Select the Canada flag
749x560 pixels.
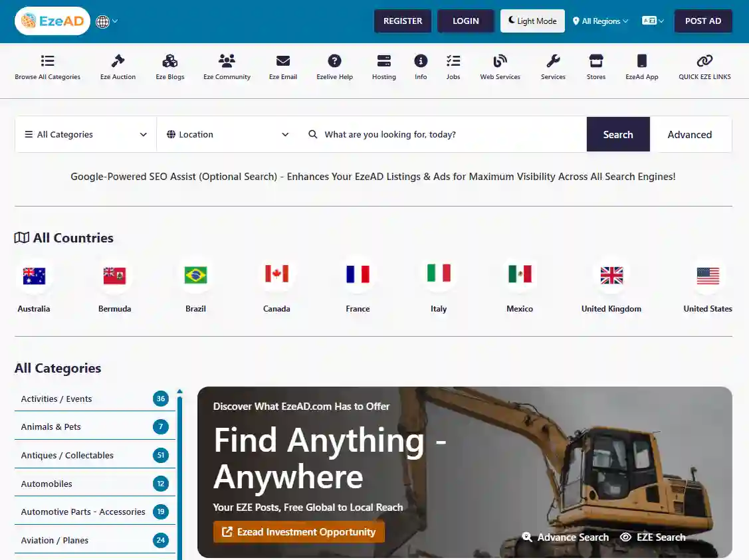(x=276, y=274)
